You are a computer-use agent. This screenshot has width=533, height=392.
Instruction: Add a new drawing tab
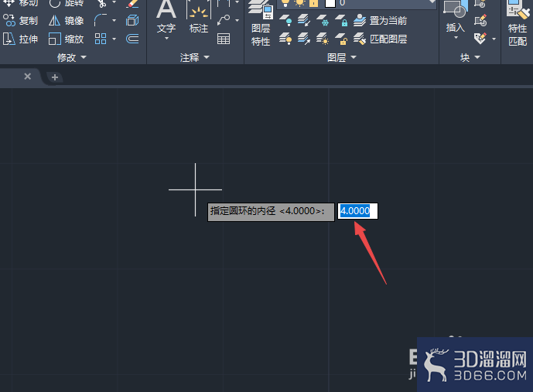55,77
